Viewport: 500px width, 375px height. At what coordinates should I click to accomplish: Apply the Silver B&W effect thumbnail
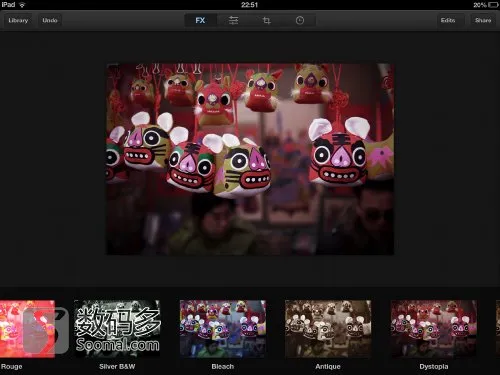pos(117,329)
